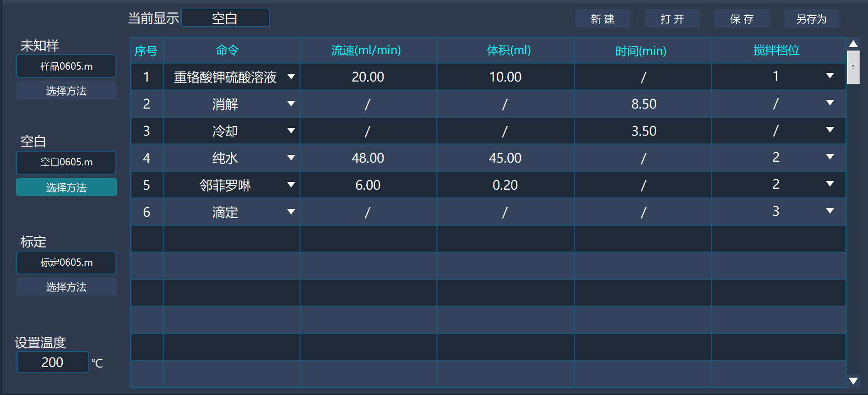The image size is (868, 395).
Task: Click the 保存 button to save method
Action: pyautogui.click(x=742, y=18)
